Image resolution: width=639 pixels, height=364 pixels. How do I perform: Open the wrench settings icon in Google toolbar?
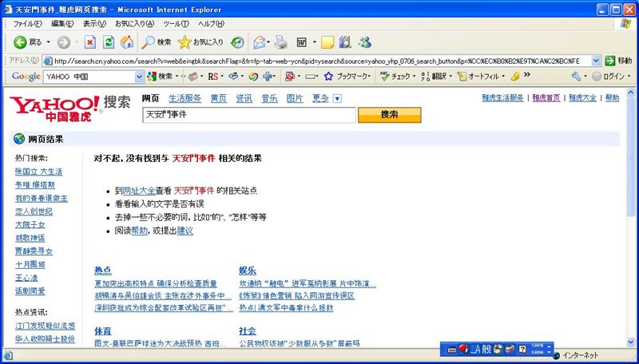(576, 76)
